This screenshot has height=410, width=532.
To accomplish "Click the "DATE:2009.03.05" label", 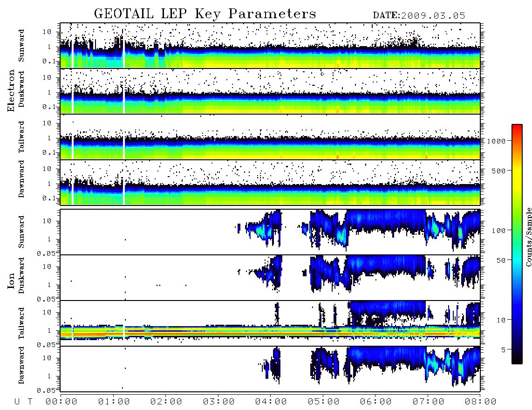I will coord(419,16).
